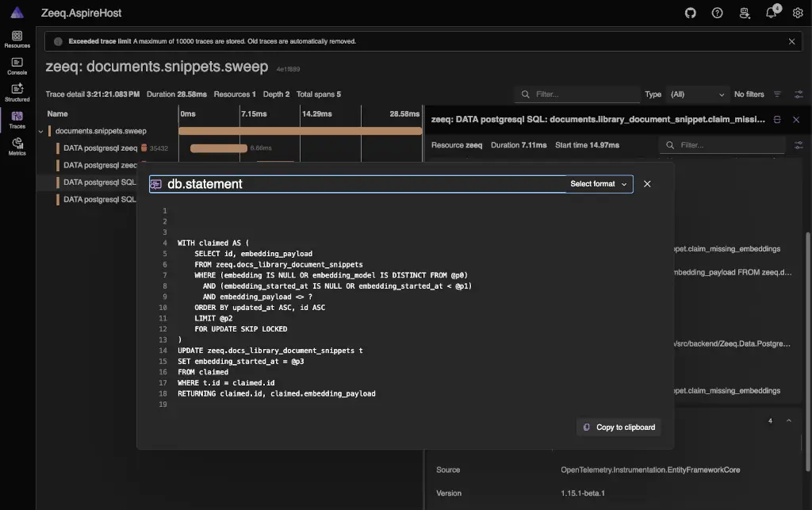Click the No filters button
The height and width of the screenshot is (510, 812).
coord(749,94)
